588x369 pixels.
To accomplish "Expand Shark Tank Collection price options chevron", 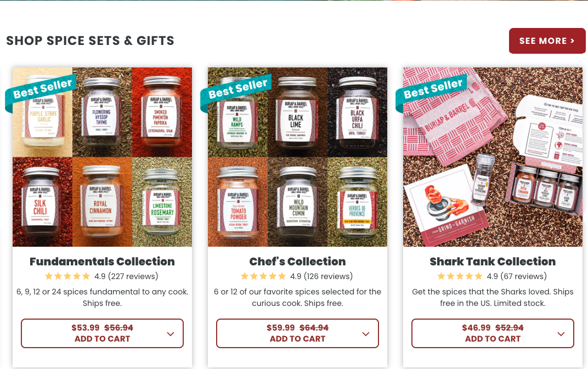I will [561, 334].
